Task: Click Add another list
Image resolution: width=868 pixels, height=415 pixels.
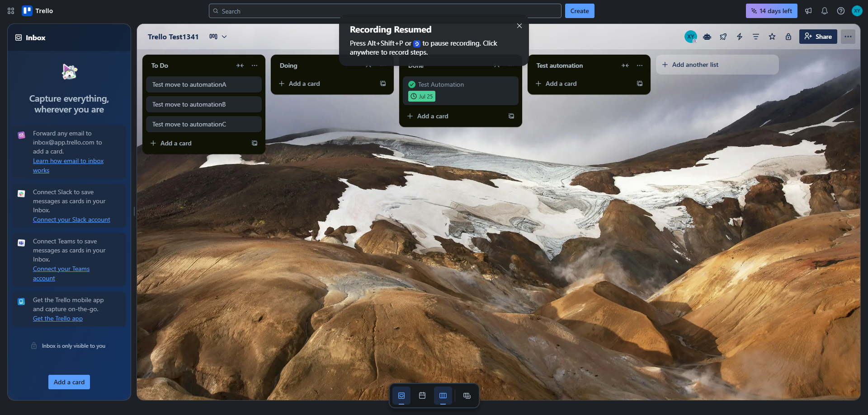Action: [x=717, y=65]
